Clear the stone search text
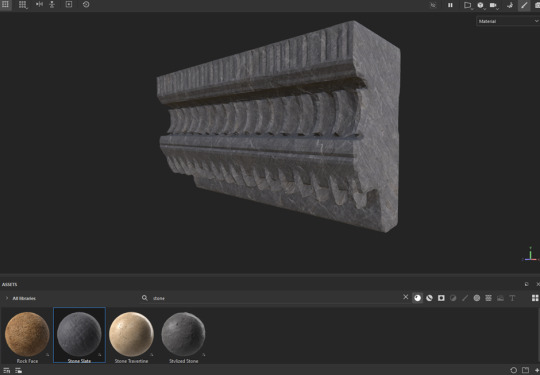The height and width of the screenshot is (375, 540). [406, 297]
